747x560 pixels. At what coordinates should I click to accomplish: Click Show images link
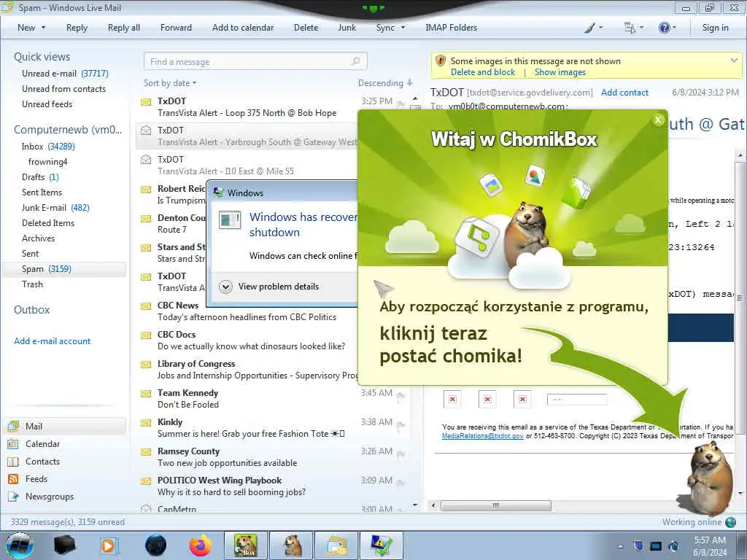560,72
